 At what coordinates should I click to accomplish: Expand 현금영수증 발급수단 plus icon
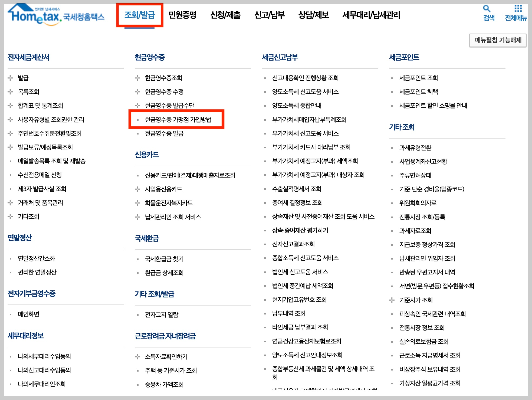137,106
